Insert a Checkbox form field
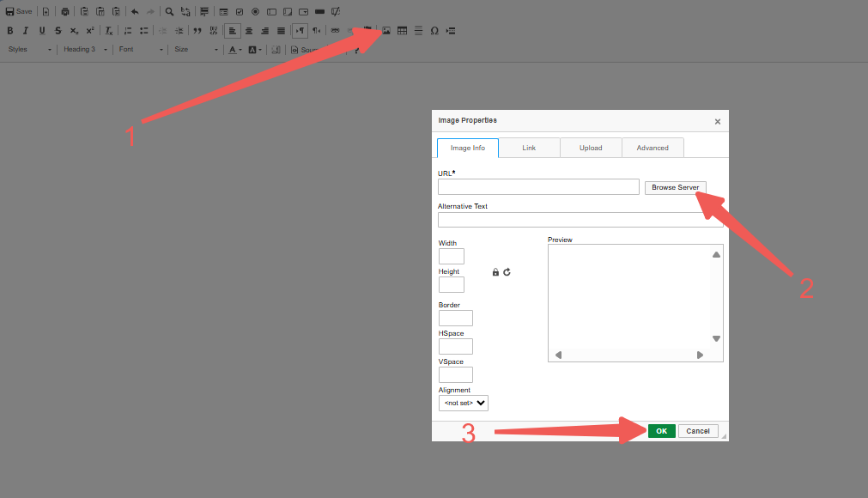Screen dimensions: 868x498 coord(240,12)
